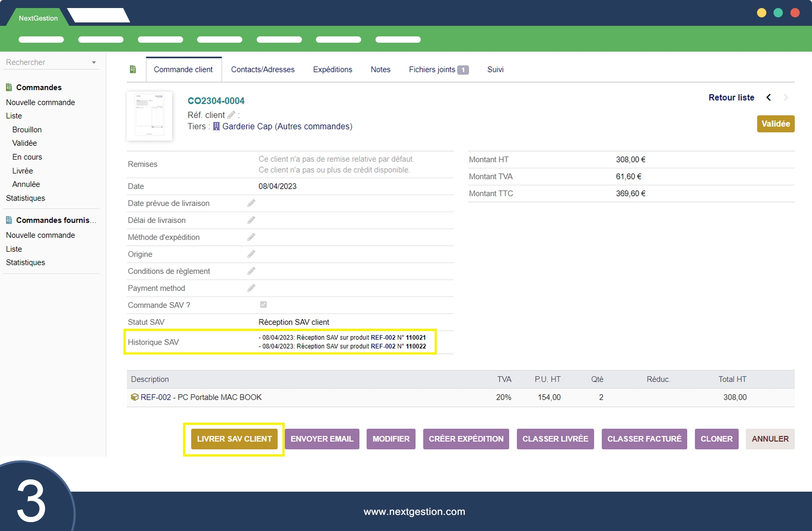Toggle the Commande SAV checkbox
Image resolution: width=812 pixels, height=531 pixels.
click(263, 304)
